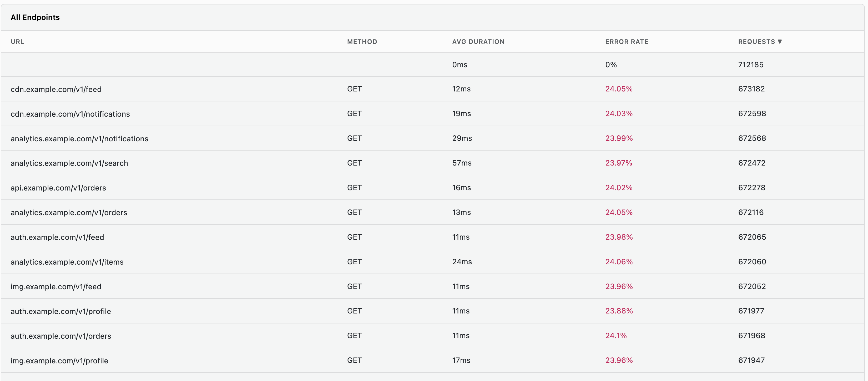868x381 pixels.
Task: Sort by the METHOD column header
Action: click(362, 42)
